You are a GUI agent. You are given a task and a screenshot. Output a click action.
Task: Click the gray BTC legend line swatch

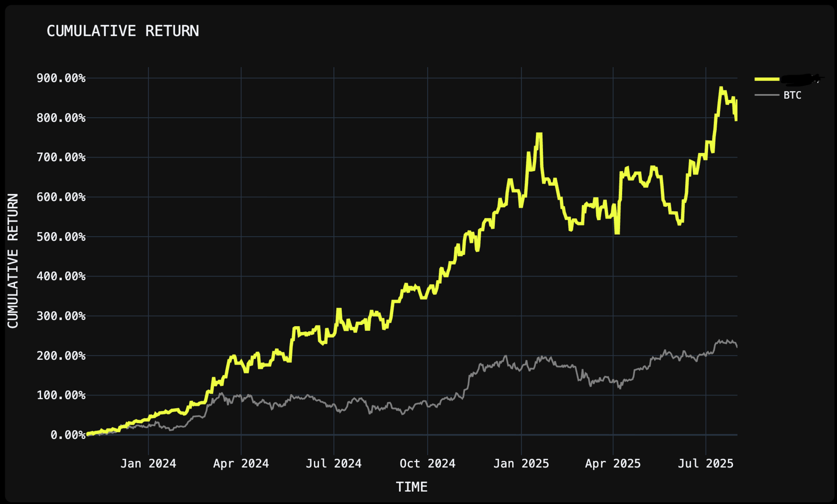coord(767,95)
